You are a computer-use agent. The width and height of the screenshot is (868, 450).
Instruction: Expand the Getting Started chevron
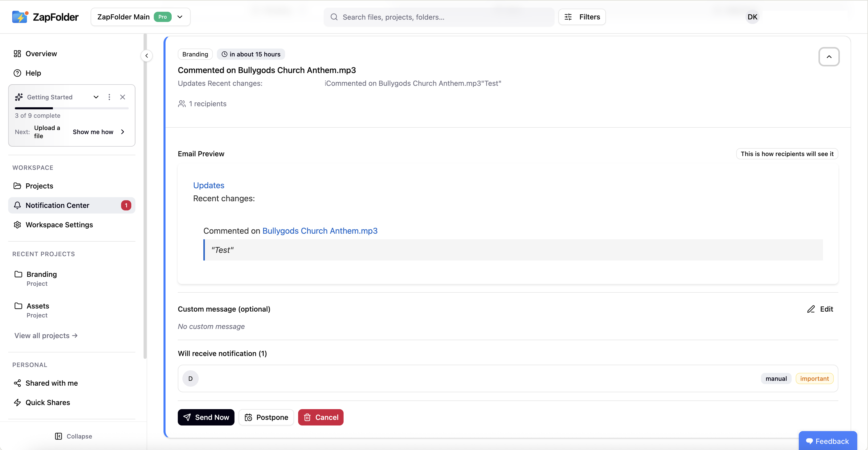96,97
